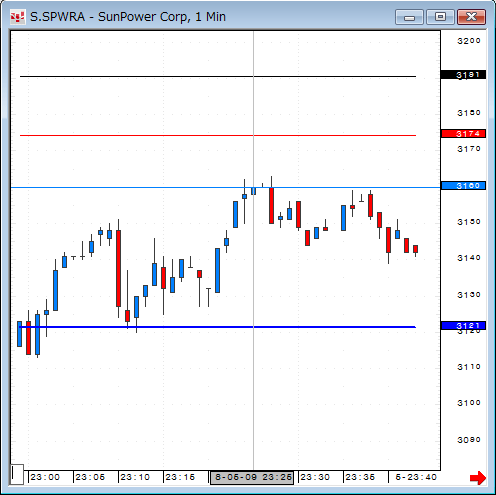This screenshot has height=495, width=496.
Task: Select the black 3191 price label
Action: 463,75
